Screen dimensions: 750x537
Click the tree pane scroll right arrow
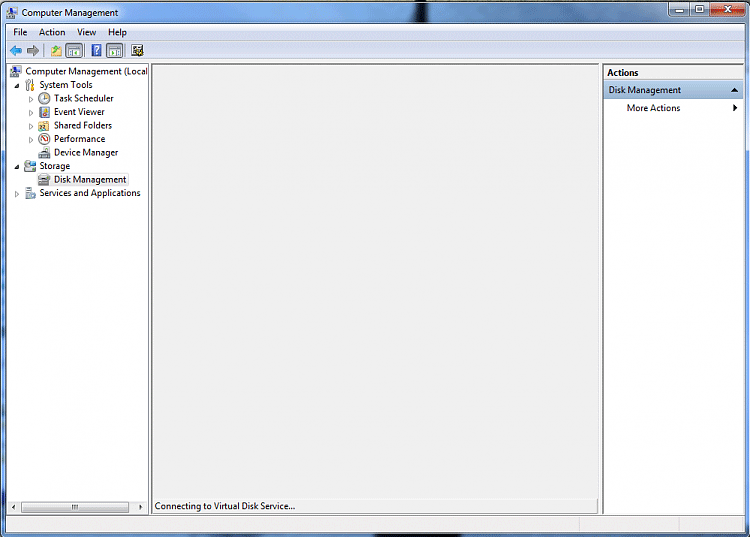140,507
